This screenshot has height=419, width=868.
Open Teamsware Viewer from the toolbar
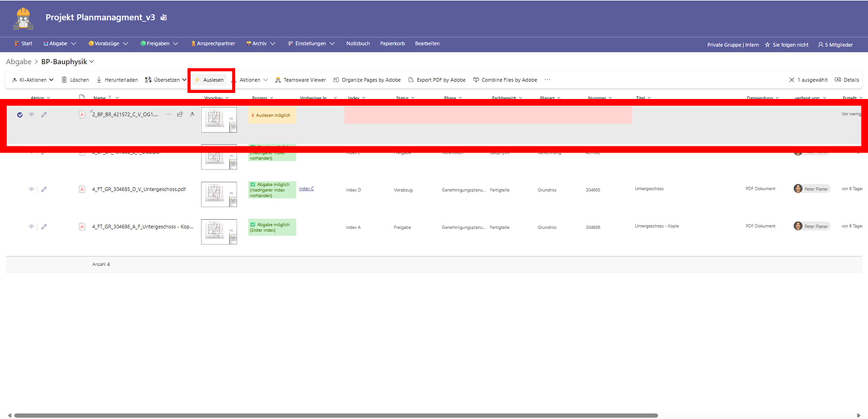coord(300,80)
